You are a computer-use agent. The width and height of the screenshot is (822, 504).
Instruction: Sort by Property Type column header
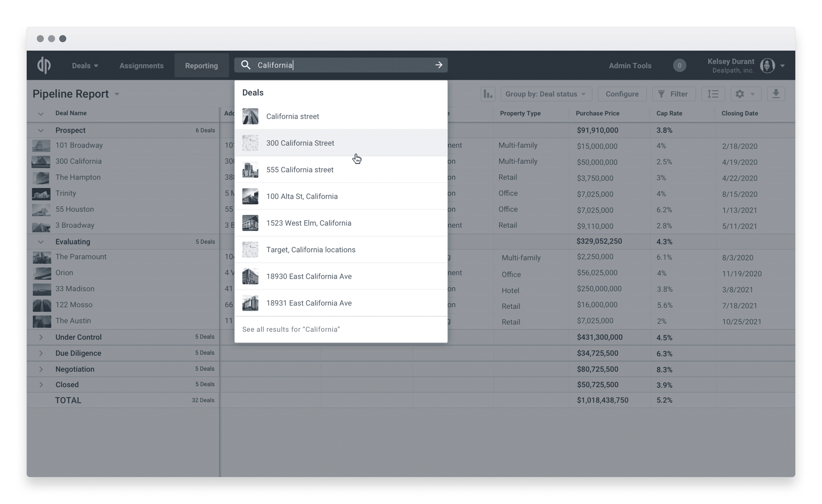point(520,113)
